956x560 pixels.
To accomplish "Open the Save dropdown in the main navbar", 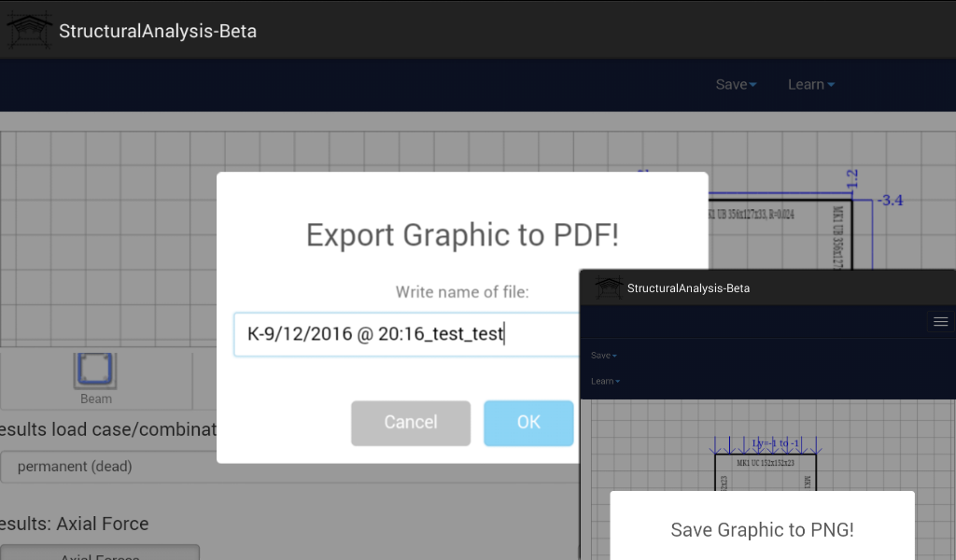I will [x=736, y=85].
